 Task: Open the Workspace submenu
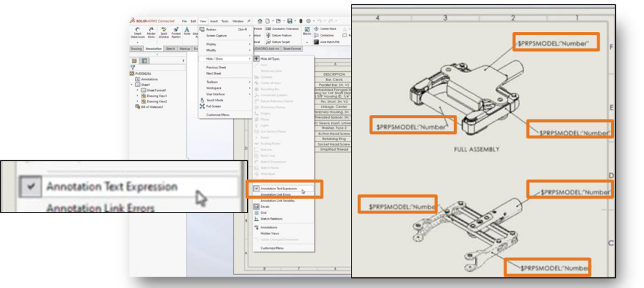coord(225,88)
